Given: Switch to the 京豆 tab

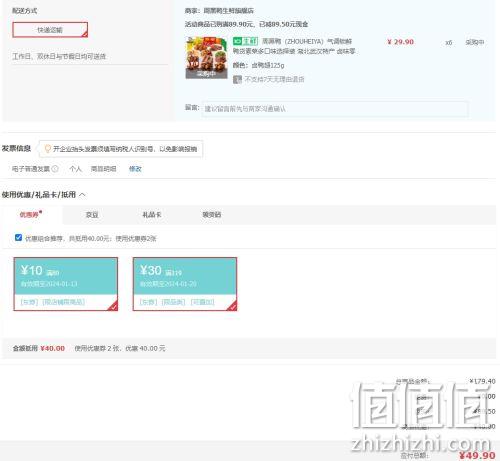Looking at the screenshot, I should coord(92,215).
